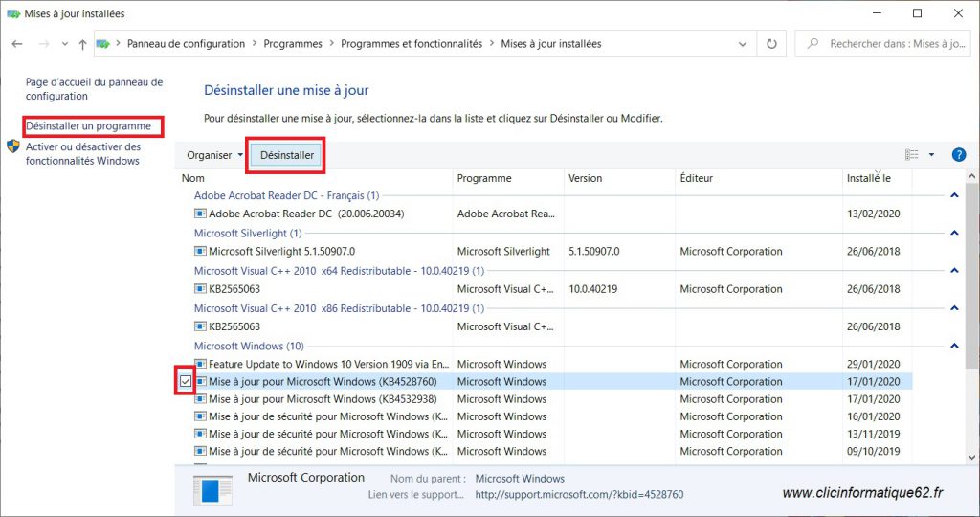The width and height of the screenshot is (980, 517).
Task: Go up one level with up arrow
Action: [x=82, y=44]
